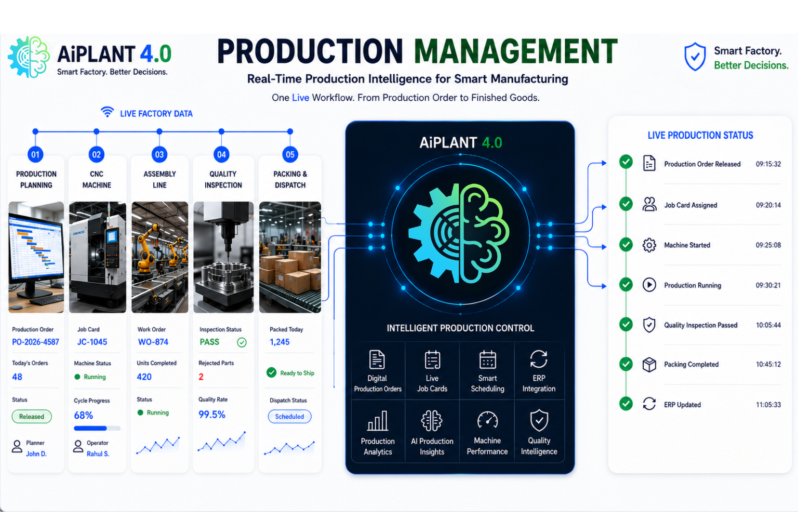The width and height of the screenshot is (798, 532).
Task: Click the Quality Rate trend sparkline
Action: pyautogui.click(x=221, y=442)
